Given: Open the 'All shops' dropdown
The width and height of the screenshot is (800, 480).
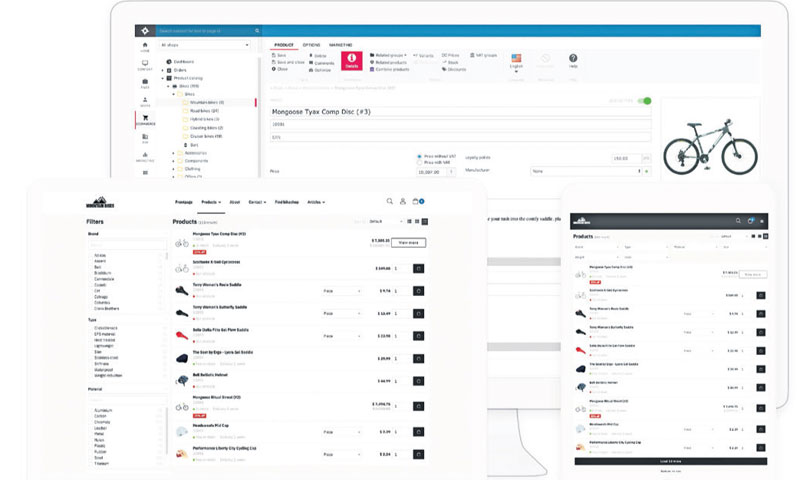Looking at the screenshot, I should pyautogui.click(x=205, y=45).
